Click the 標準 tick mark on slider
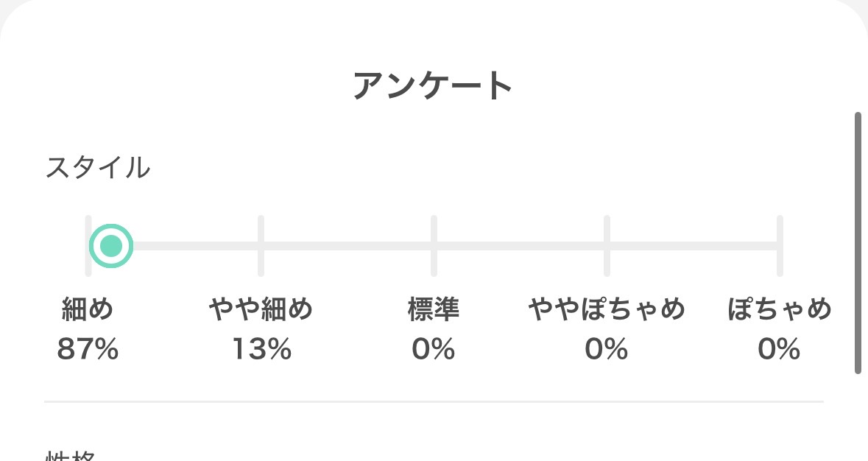The width and height of the screenshot is (868, 461). pyautogui.click(x=434, y=245)
